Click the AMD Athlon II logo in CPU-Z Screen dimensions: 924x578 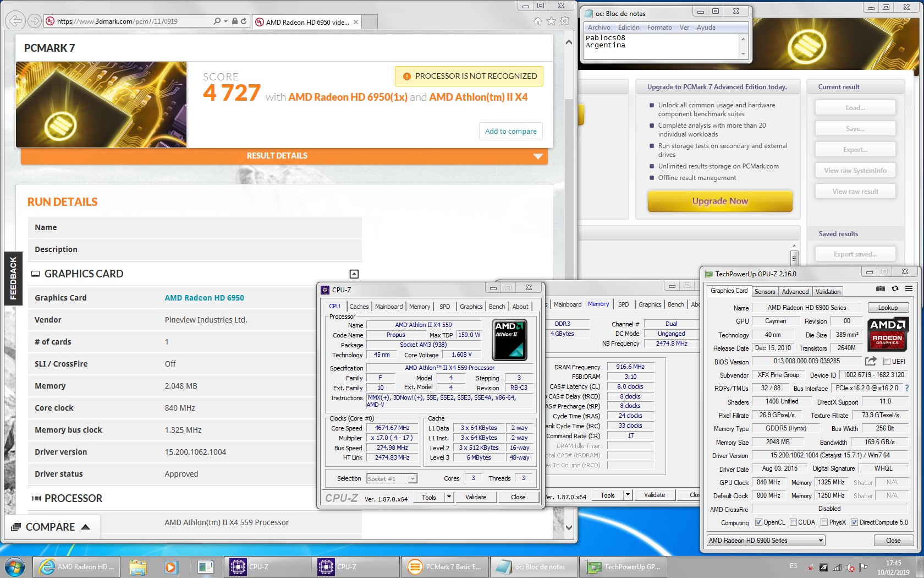(x=509, y=340)
